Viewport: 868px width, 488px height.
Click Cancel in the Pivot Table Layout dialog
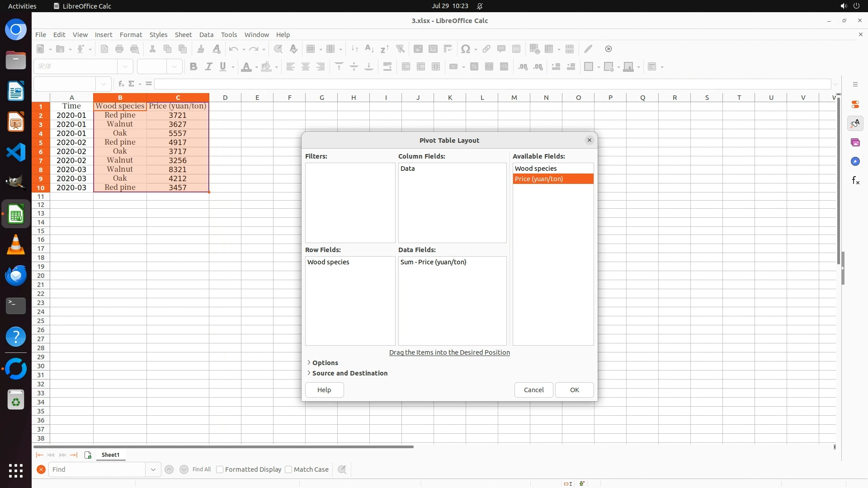click(533, 390)
